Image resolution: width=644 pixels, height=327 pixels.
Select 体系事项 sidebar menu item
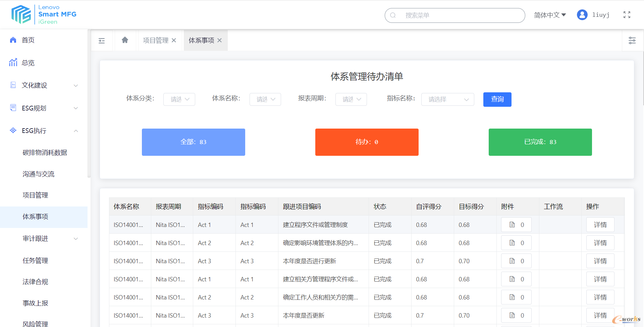click(44, 217)
